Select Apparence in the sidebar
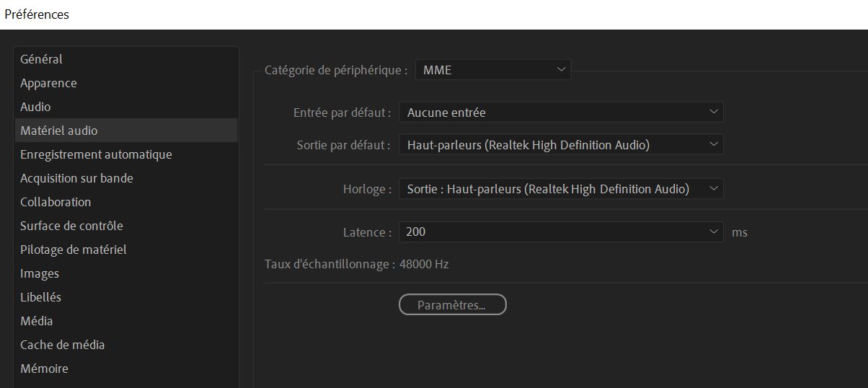 (x=126, y=83)
